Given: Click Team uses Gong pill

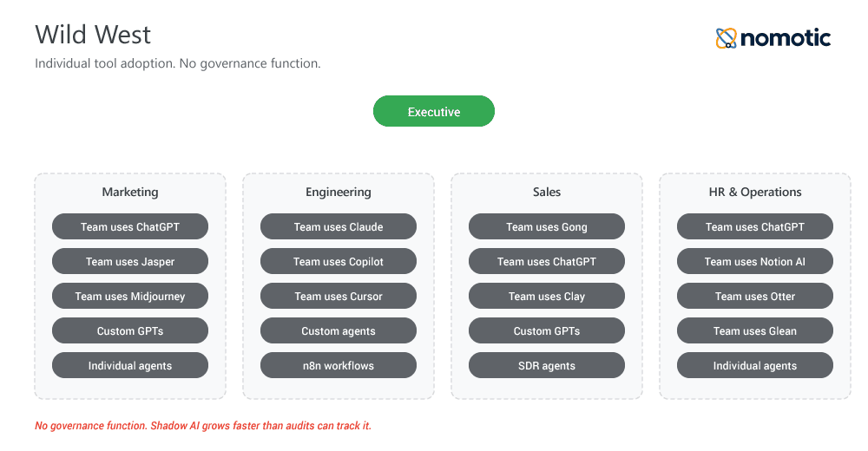Looking at the screenshot, I should [x=547, y=226].
